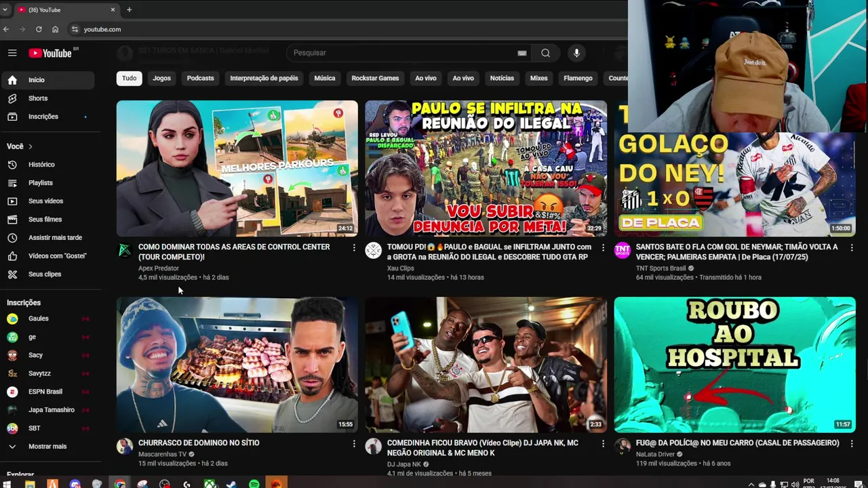Open Seus filmes in the sidebar

click(47, 220)
